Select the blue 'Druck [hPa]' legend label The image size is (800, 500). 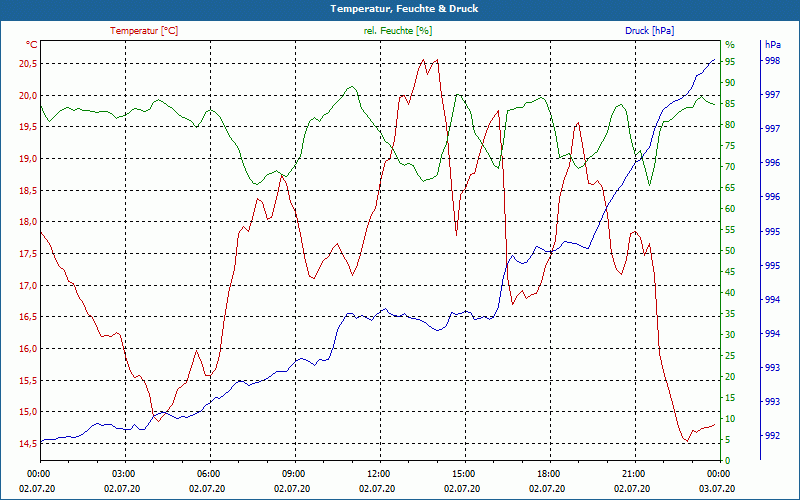pyautogui.click(x=649, y=31)
